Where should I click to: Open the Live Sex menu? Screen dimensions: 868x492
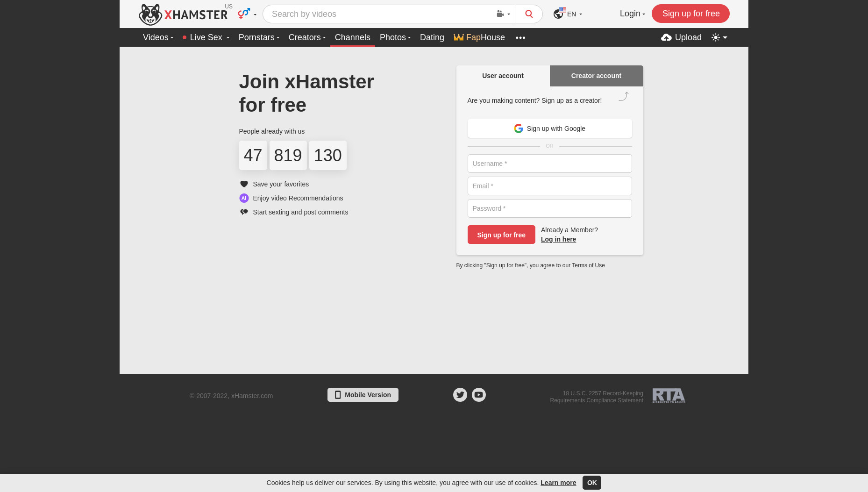(x=206, y=37)
